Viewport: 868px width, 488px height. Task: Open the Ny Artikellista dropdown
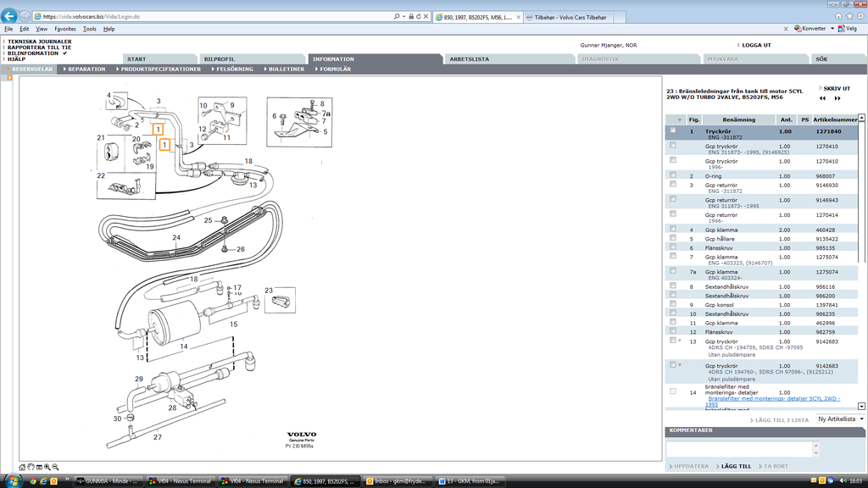841,419
